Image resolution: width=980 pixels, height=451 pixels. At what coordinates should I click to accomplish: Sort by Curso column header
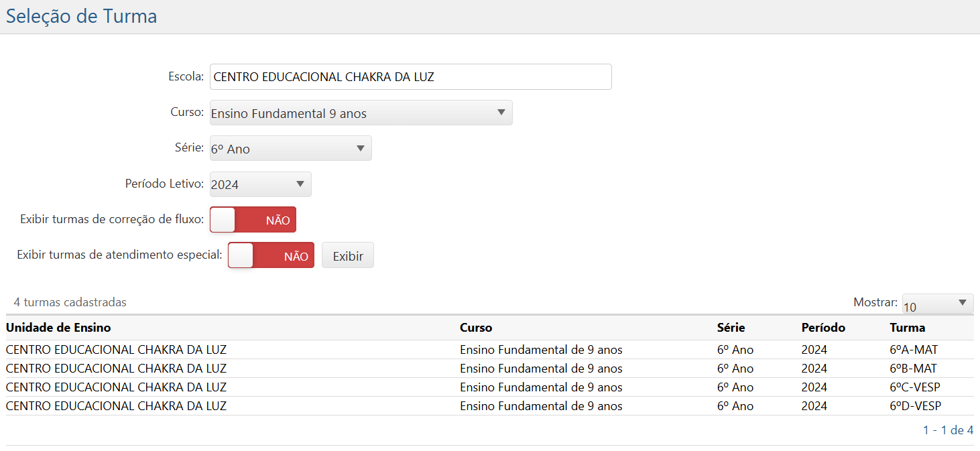(476, 328)
